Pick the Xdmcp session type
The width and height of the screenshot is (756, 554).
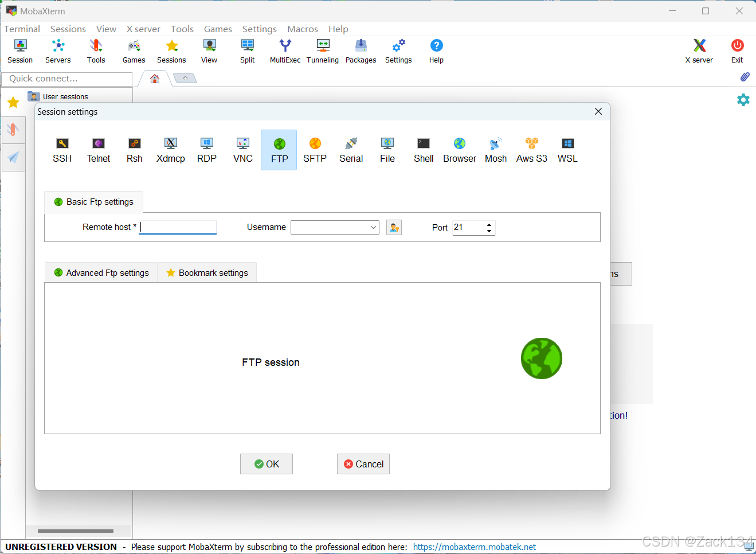coord(171,150)
